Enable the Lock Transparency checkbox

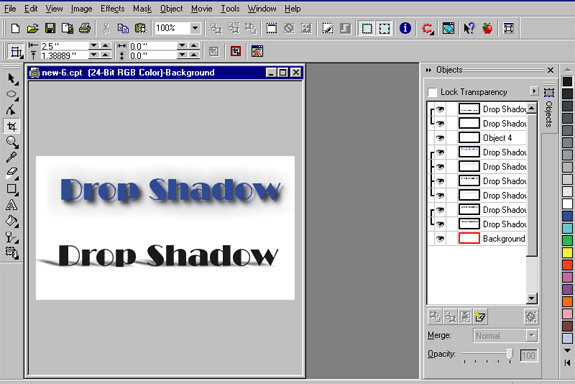pyautogui.click(x=432, y=92)
